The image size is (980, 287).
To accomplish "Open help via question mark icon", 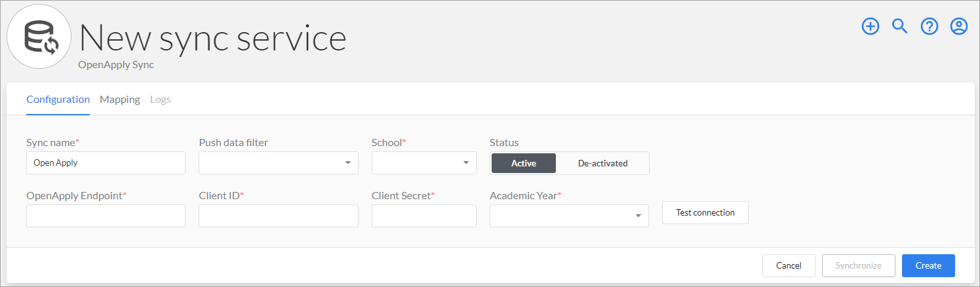I will (x=930, y=26).
